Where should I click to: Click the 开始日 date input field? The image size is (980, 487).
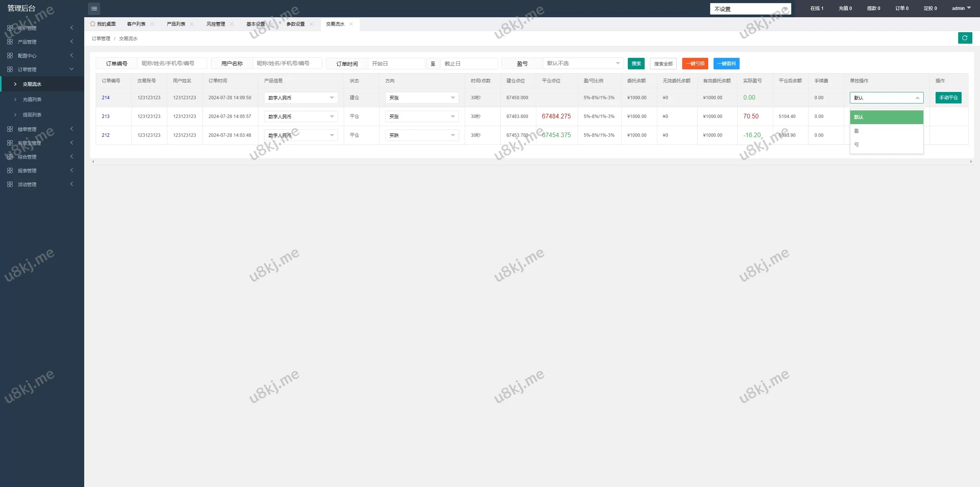tap(396, 64)
